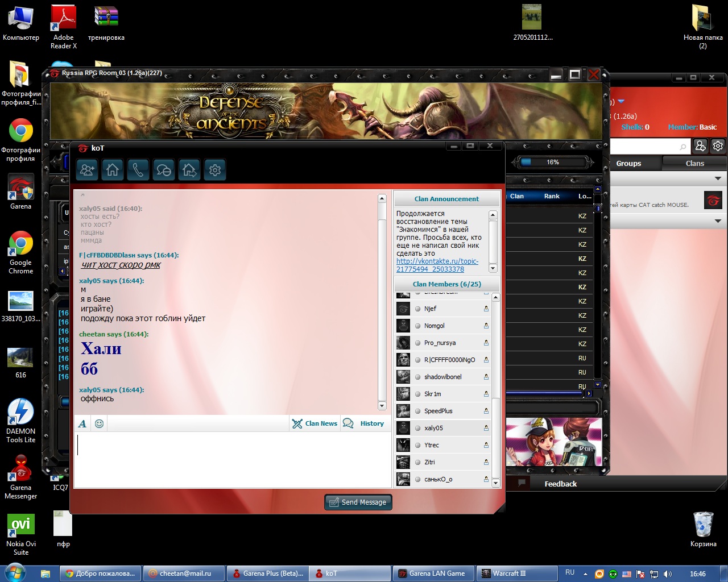Image resolution: width=728 pixels, height=582 pixels.
Task: Click the RU language indicator
Action: [570, 572]
